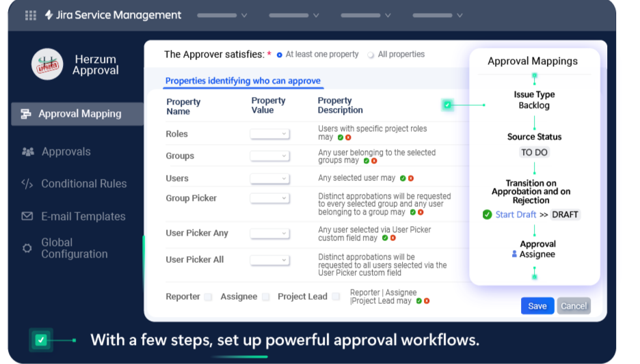Click red cross icon in User Picker Any description

click(x=392, y=238)
